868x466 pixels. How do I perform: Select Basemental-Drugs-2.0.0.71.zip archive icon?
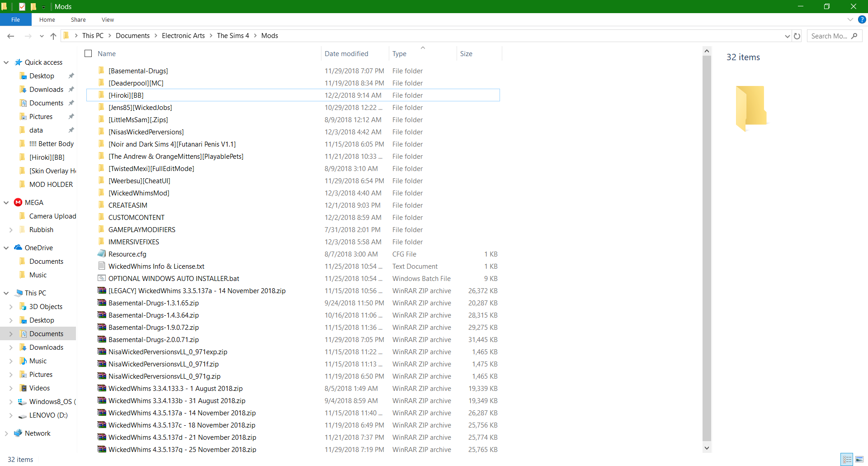(x=102, y=339)
